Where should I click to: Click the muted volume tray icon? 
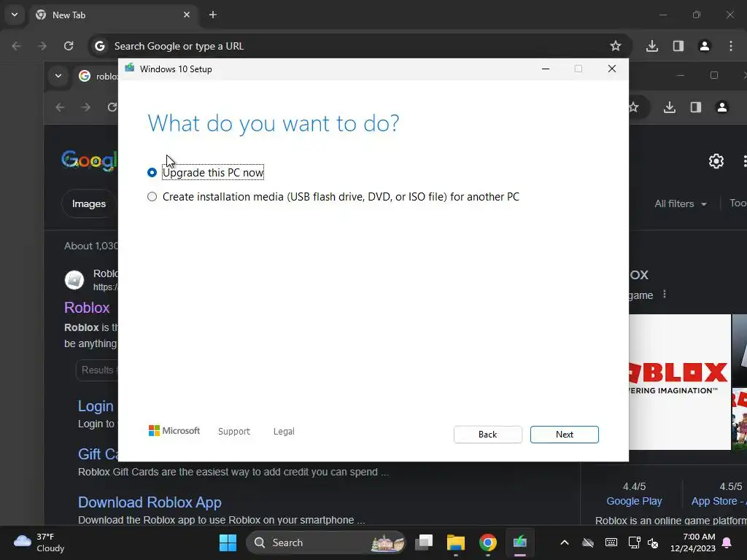[x=653, y=542]
